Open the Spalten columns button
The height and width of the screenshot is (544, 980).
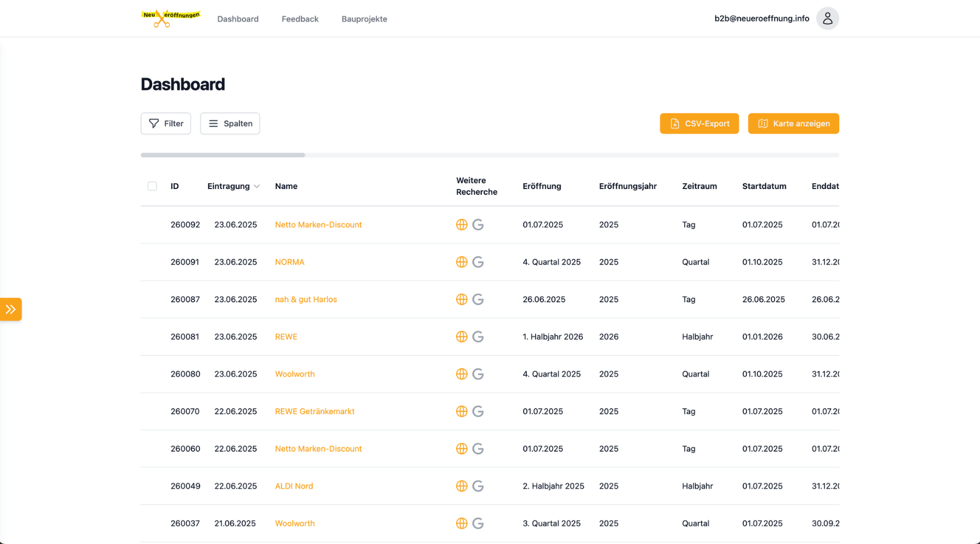click(x=230, y=123)
